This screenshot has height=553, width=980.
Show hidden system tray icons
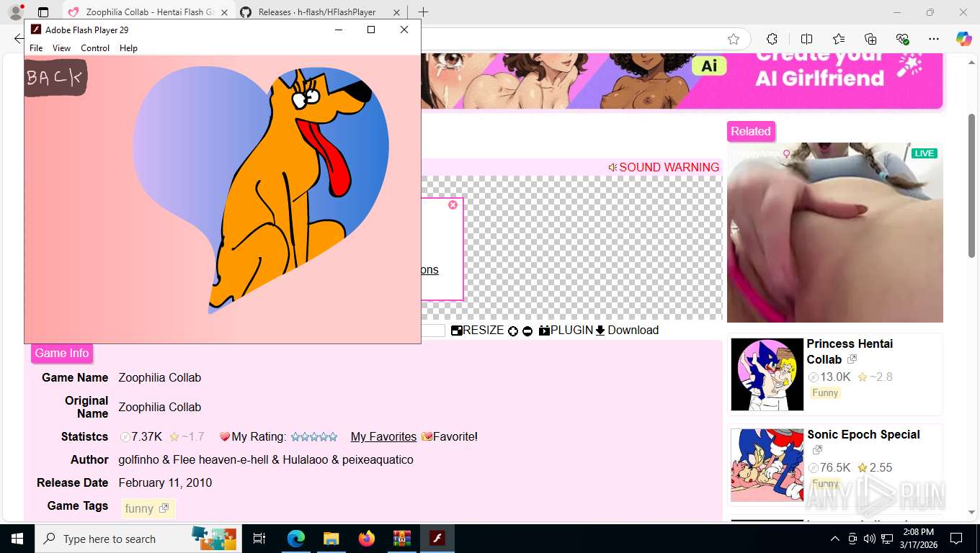point(835,539)
